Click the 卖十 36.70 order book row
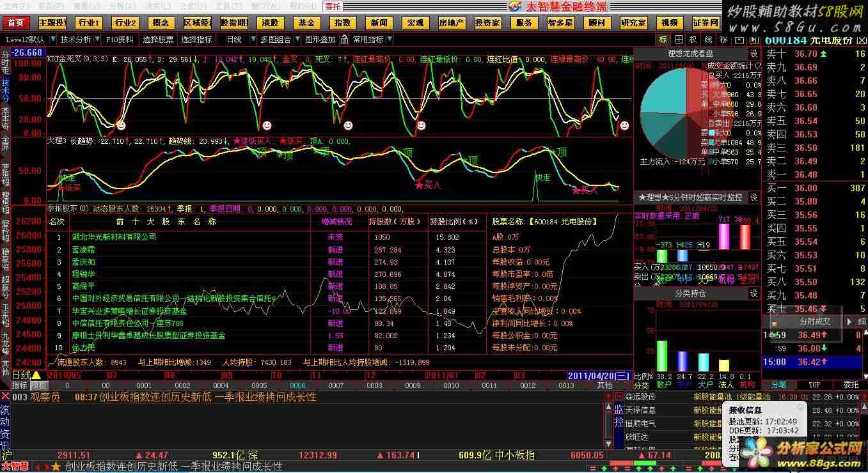The height and width of the screenshot is (473, 868). 816,54
